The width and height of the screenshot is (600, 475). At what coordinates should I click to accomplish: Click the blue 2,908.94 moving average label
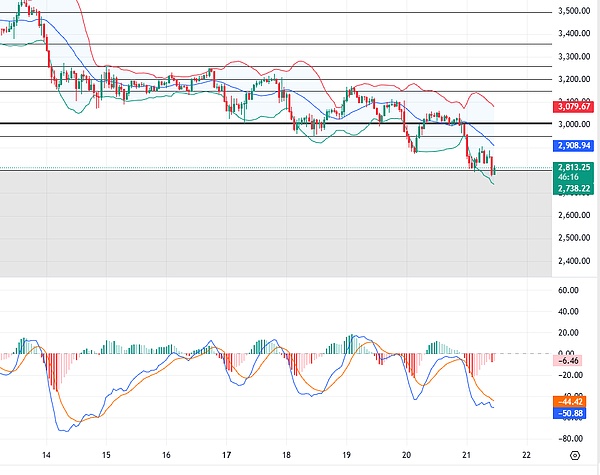click(573, 145)
